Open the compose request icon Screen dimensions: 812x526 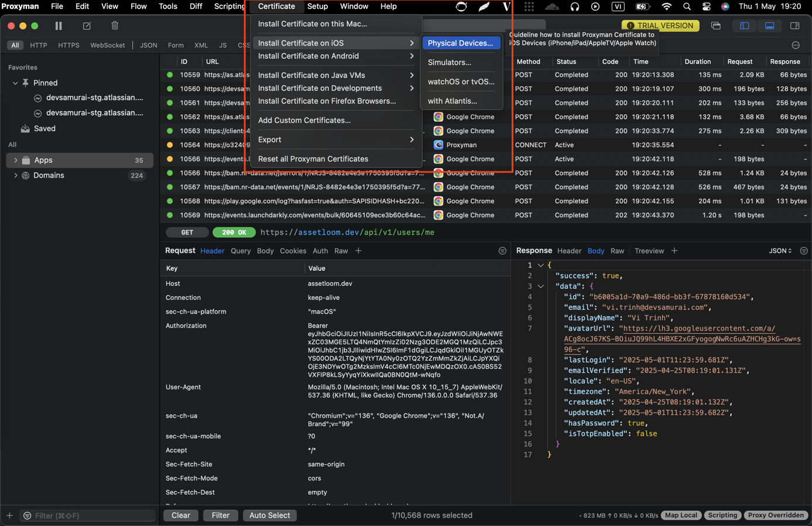tap(87, 26)
